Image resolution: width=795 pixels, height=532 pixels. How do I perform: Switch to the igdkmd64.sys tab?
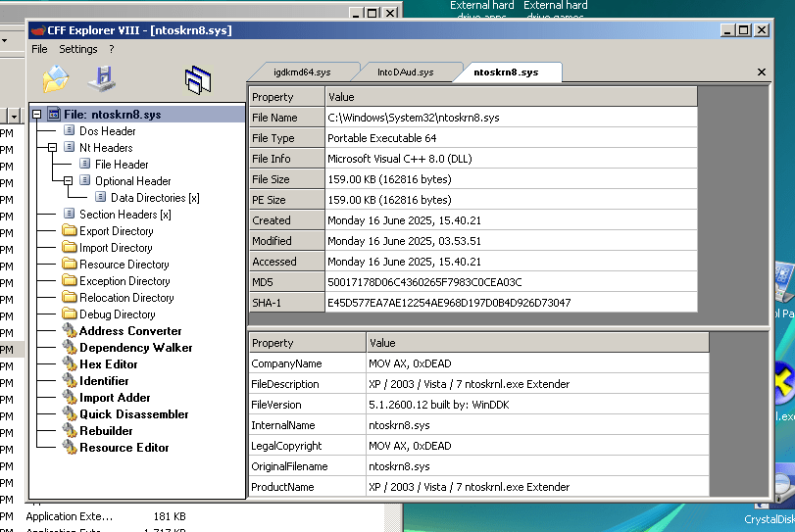302,73
